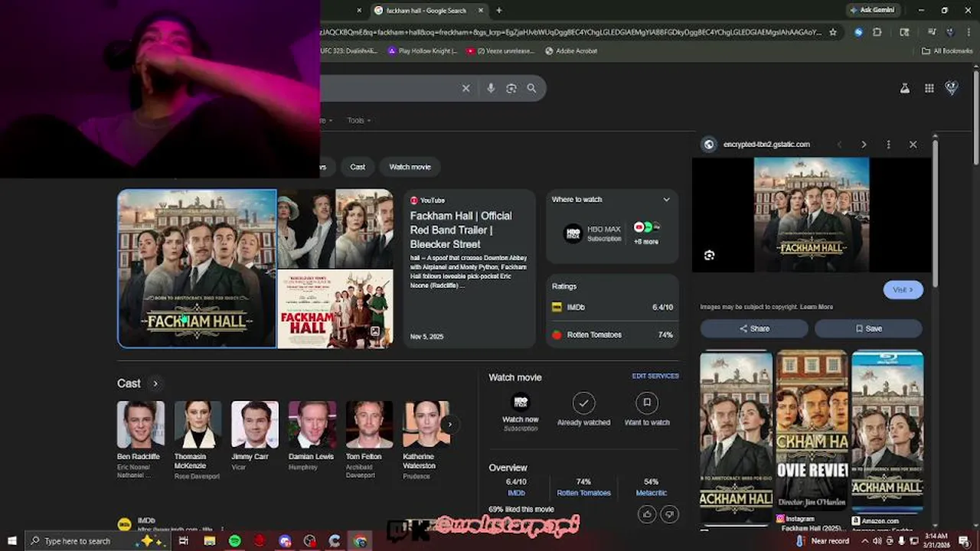Go to next image in preview panel
The width and height of the screenshot is (980, 551).
click(x=864, y=144)
